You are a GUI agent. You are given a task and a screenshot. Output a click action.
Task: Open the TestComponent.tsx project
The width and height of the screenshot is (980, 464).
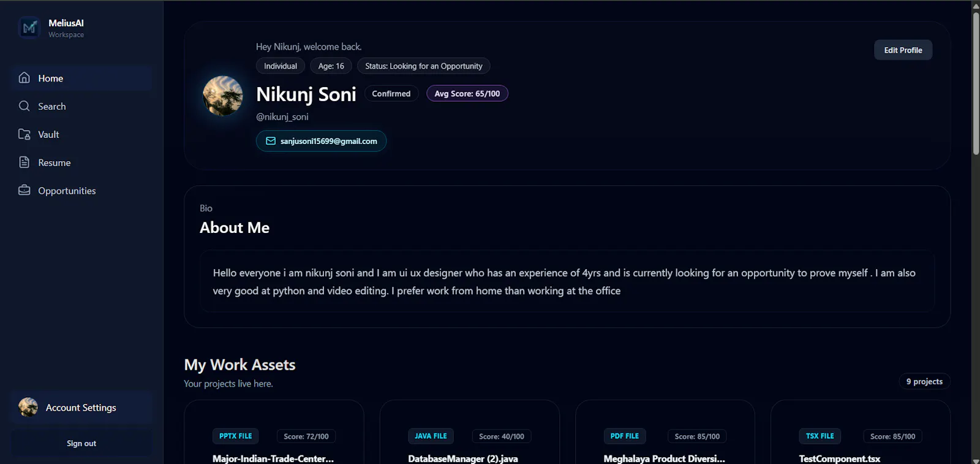pos(840,458)
